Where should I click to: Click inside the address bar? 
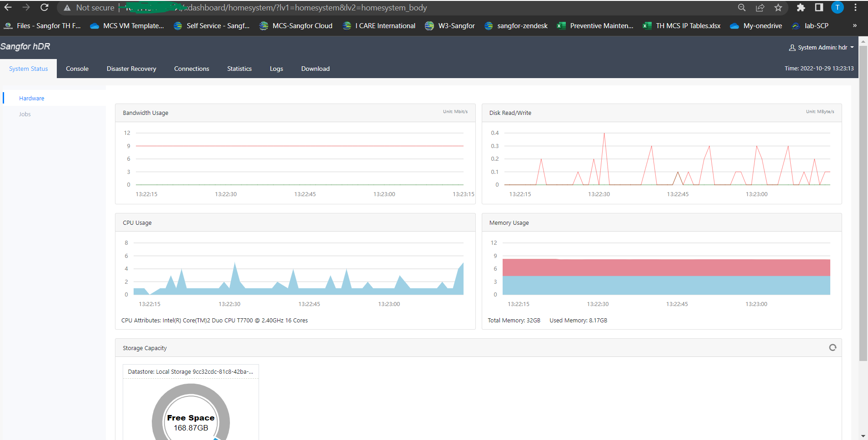click(318, 7)
